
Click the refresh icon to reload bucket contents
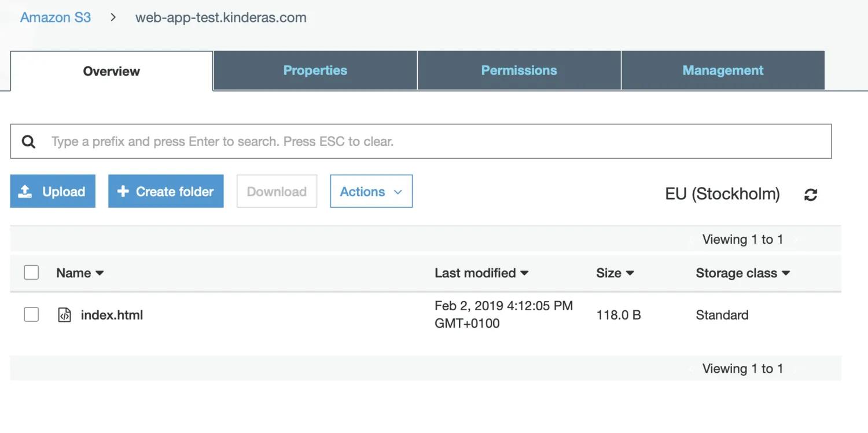[811, 195]
